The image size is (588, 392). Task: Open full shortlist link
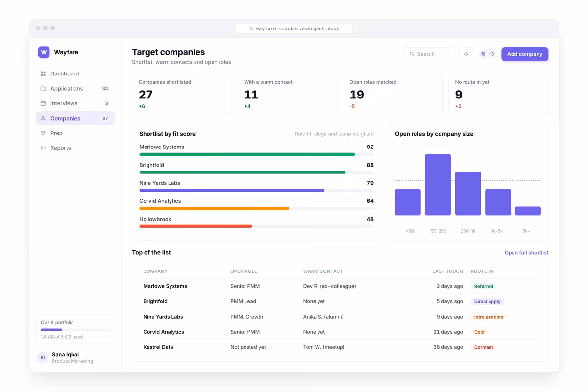click(526, 253)
